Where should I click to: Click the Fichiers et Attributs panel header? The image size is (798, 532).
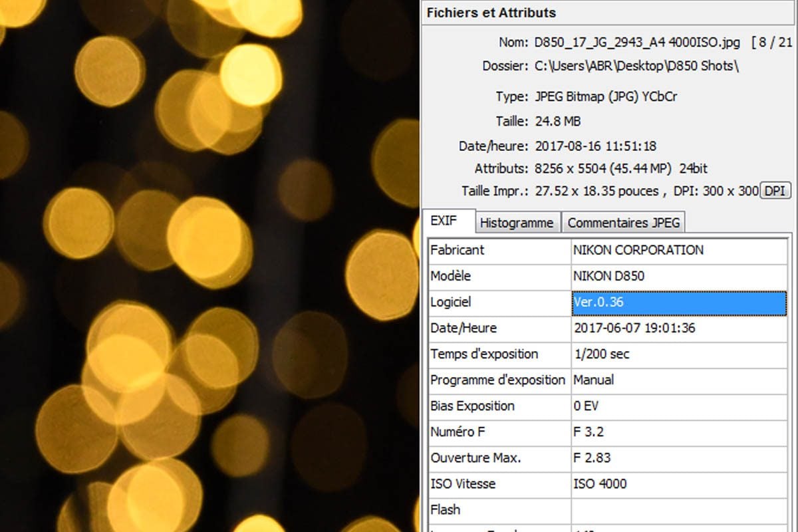[491, 13]
